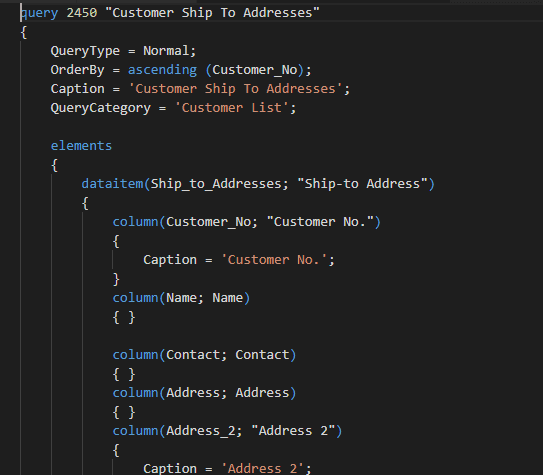Click 'column' keyword on the Contact line
Image resolution: width=543 pixels, height=475 pixels.
[x=135, y=355]
